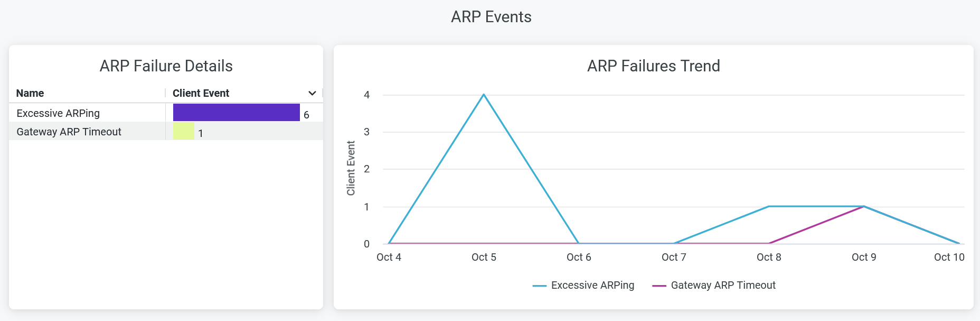
Task: Toggle Gateway ARP Timeout legend label
Action: coord(723,285)
